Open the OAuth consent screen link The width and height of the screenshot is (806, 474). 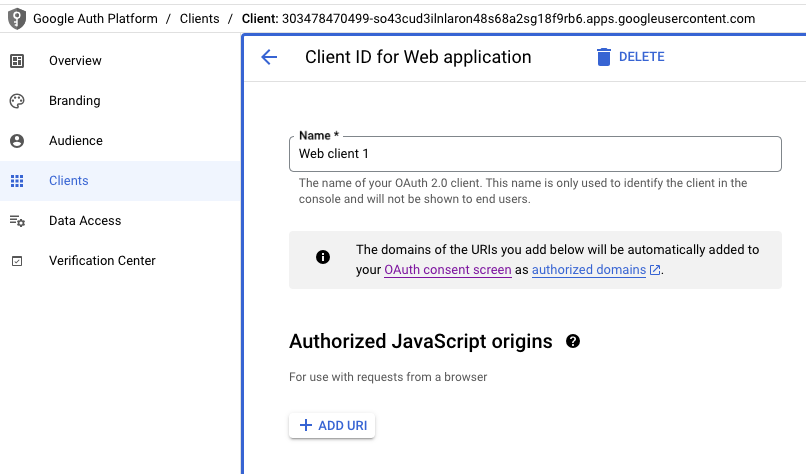click(448, 270)
